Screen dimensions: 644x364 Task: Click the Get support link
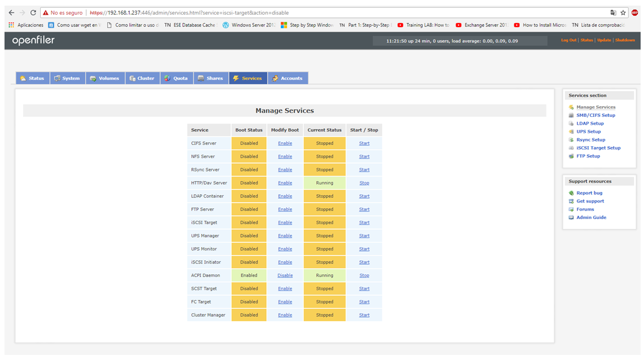point(590,201)
